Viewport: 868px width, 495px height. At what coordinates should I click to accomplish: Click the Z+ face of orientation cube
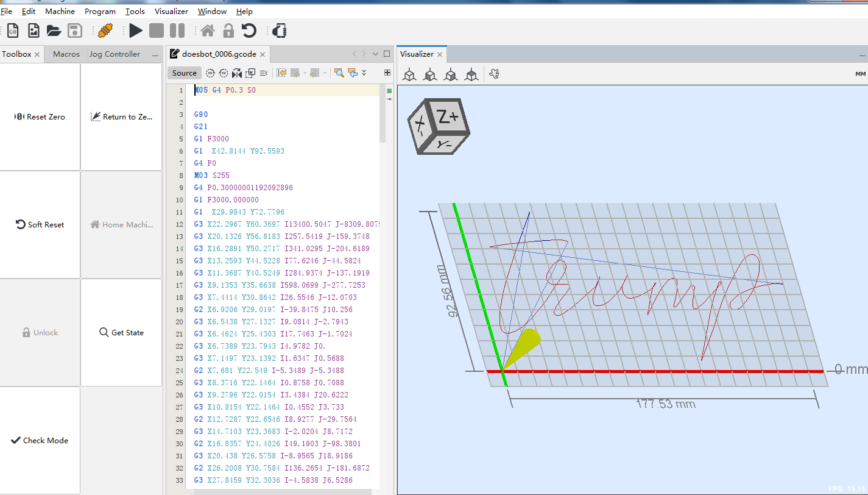click(x=448, y=118)
